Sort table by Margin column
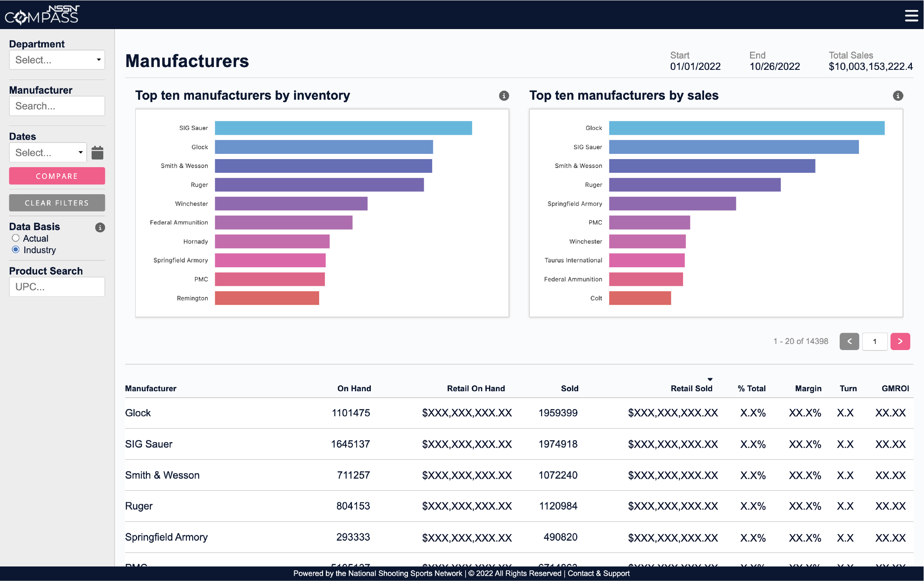This screenshot has height=581, width=924. coord(808,388)
